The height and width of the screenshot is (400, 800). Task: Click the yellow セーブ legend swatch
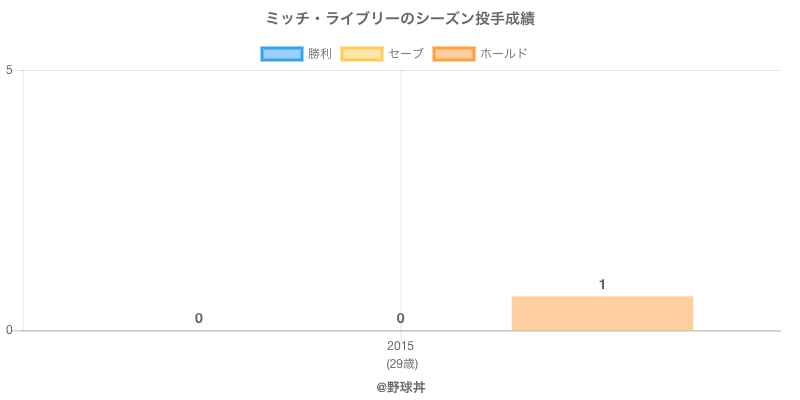tap(361, 54)
